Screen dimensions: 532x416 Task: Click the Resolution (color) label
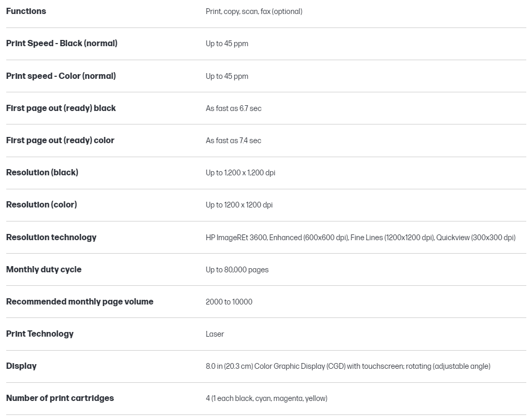pos(41,205)
